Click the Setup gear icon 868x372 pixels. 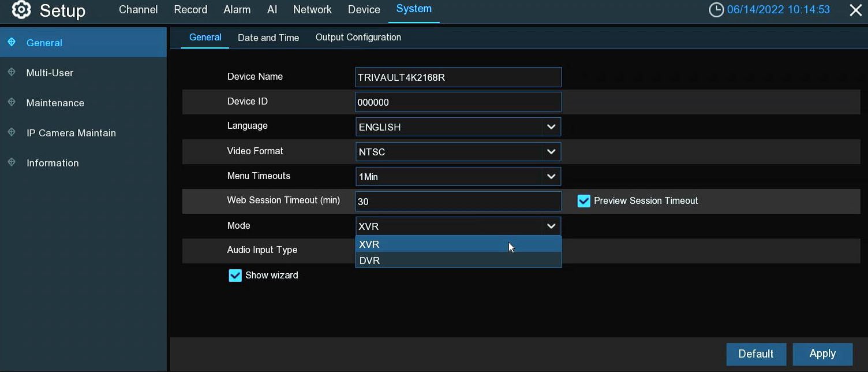(21, 10)
